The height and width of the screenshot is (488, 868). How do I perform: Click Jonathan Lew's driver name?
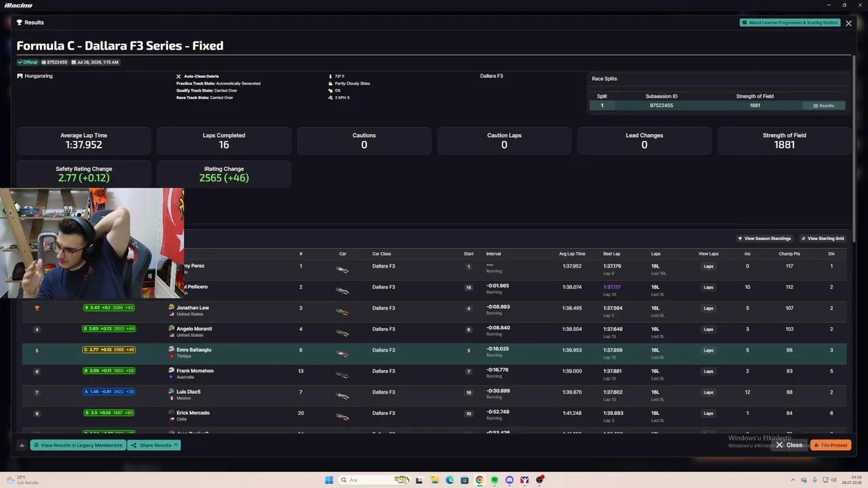193,308
